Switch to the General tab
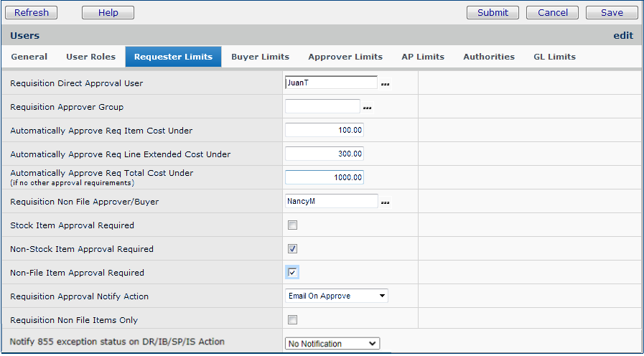 point(29,57)
